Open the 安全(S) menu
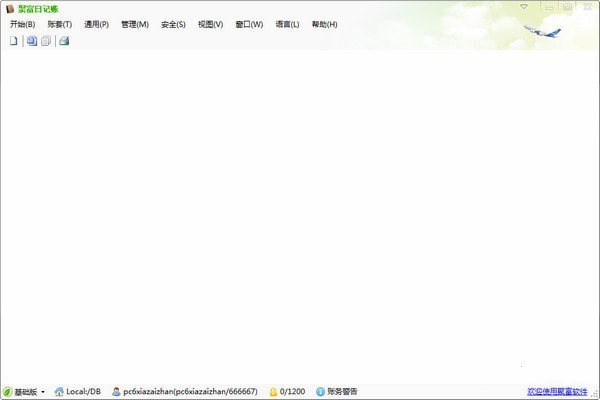 (x=173, y=24)
